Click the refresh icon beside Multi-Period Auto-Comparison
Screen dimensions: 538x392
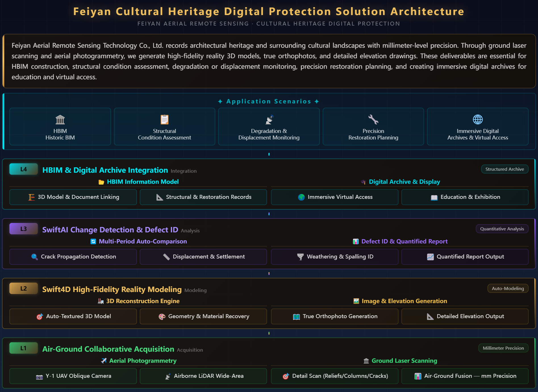click(x=93, y=241)
